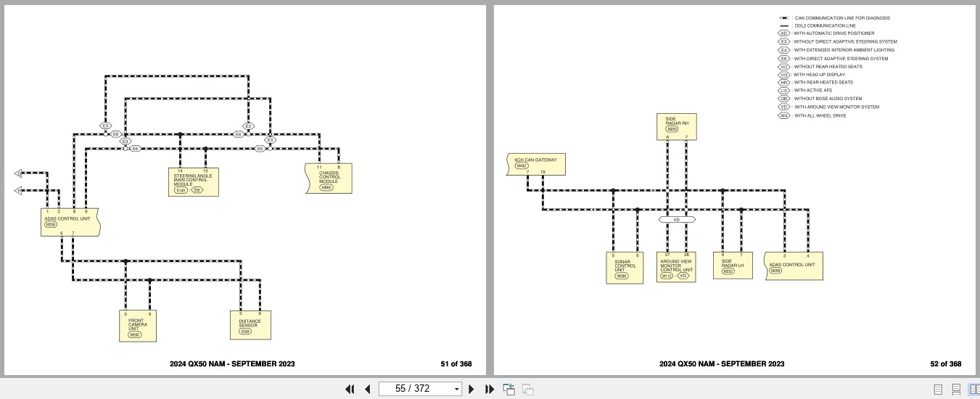Go to the next page
The image size is (980, 399).
472,389
